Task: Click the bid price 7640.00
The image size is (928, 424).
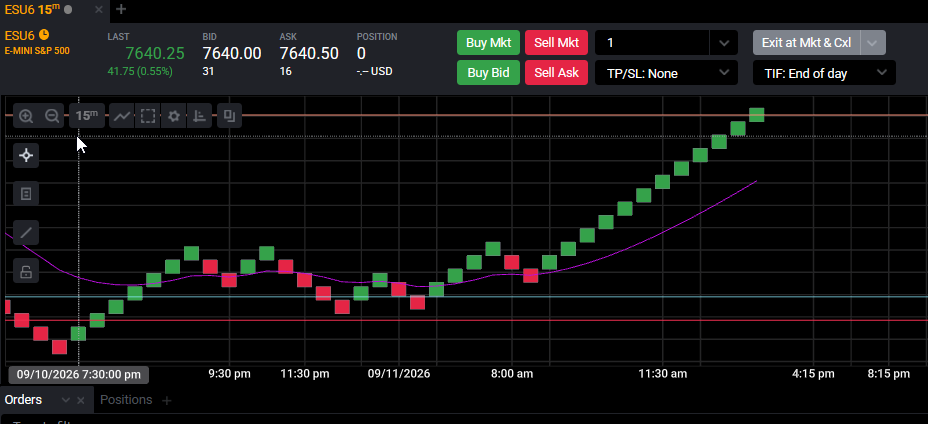Action: click(x=232, y=53)
